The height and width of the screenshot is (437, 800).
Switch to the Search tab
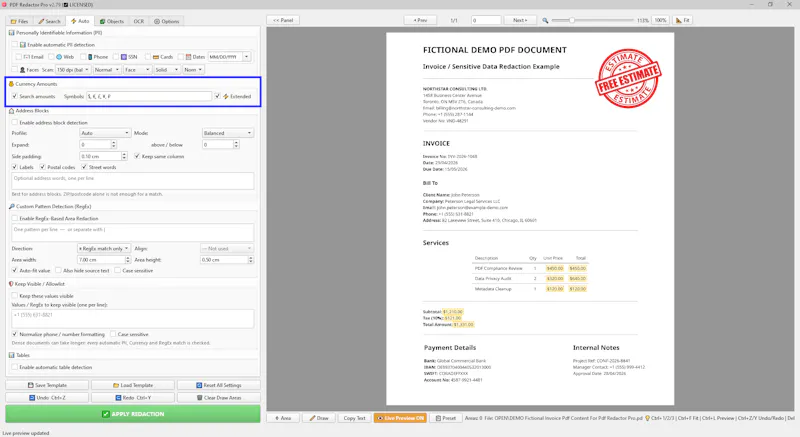click(49, 21)
